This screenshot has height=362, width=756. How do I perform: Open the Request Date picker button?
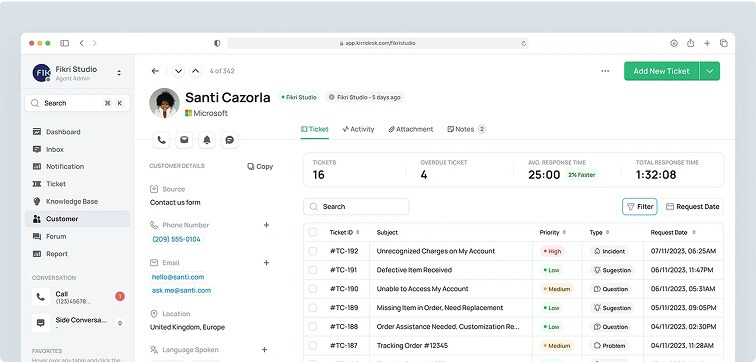(692, 206)
